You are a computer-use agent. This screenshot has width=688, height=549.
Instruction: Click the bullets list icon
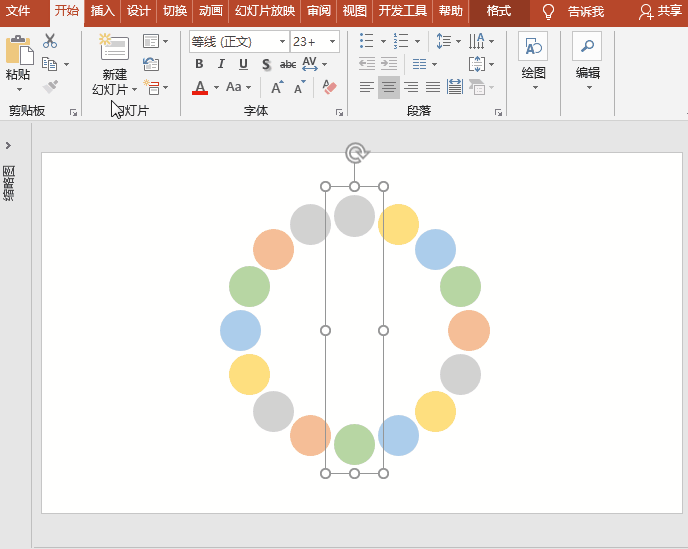(366, 41)
